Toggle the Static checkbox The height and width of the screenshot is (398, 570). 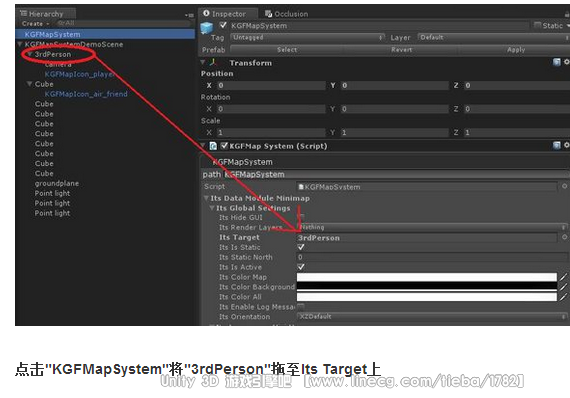point(537,25)
